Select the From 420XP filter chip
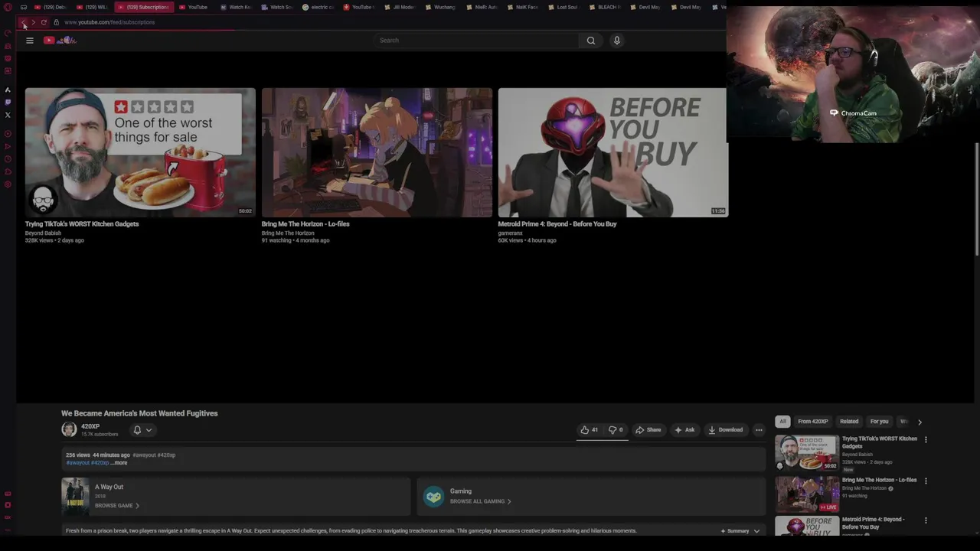Image resolution: width=980 pixels, height=551 pixels. [x=813, y=422]
